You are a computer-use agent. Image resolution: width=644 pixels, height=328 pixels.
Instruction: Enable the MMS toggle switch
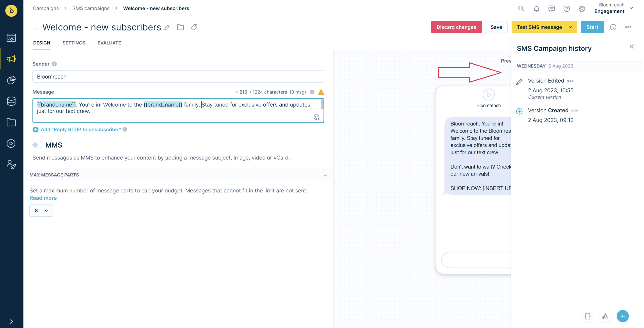click(37, 145)
